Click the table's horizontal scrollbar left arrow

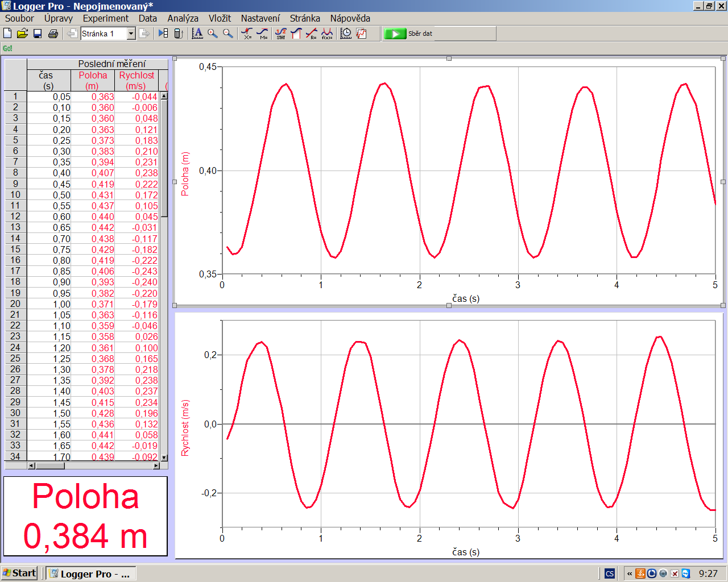(31, 465)
